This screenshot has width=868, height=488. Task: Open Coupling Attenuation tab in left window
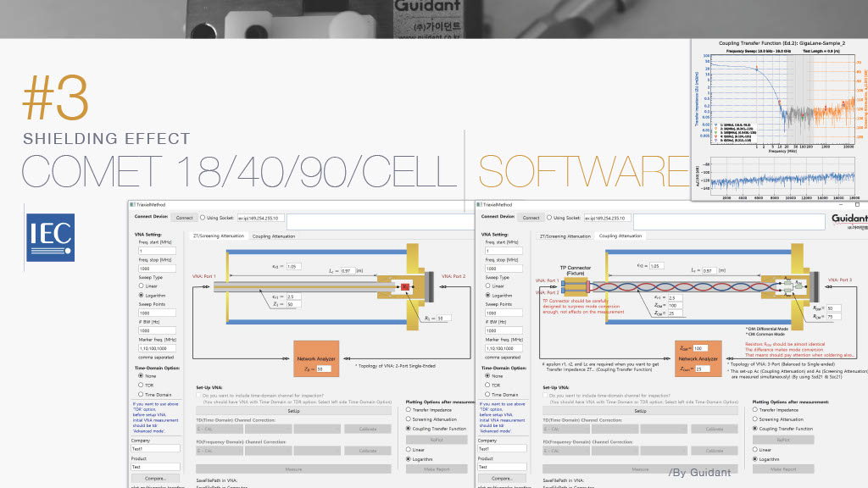274,236
